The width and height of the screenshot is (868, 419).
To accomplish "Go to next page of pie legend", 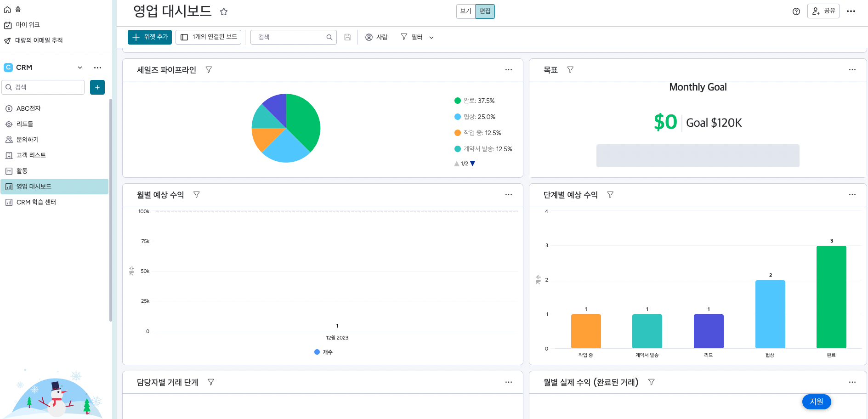I will [x=473, y=164].
